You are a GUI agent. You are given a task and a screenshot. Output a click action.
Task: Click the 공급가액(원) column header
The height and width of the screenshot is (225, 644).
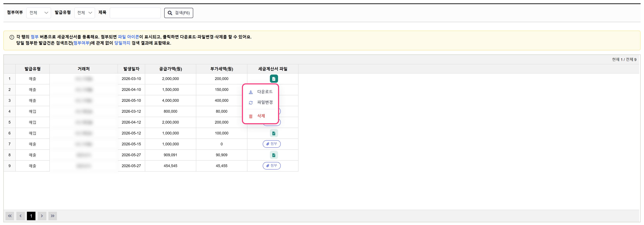click(171, 69)
